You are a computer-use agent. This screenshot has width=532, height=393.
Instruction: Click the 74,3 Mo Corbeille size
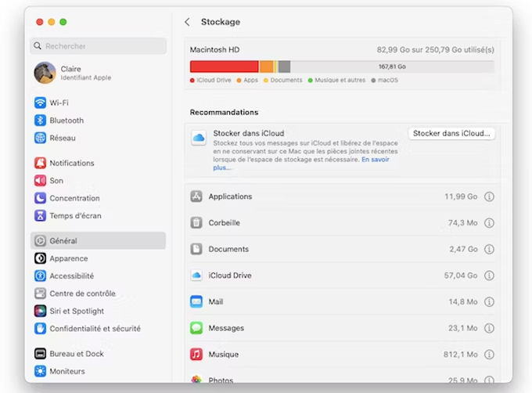tap(463, 223)
